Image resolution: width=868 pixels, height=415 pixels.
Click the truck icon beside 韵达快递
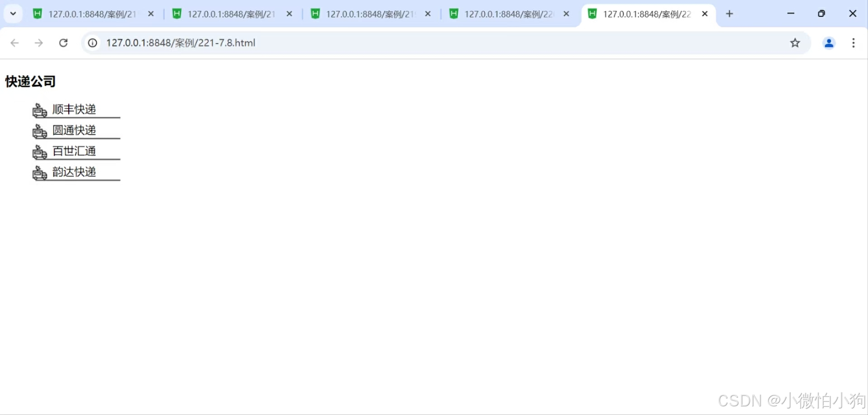click(40, 173)
